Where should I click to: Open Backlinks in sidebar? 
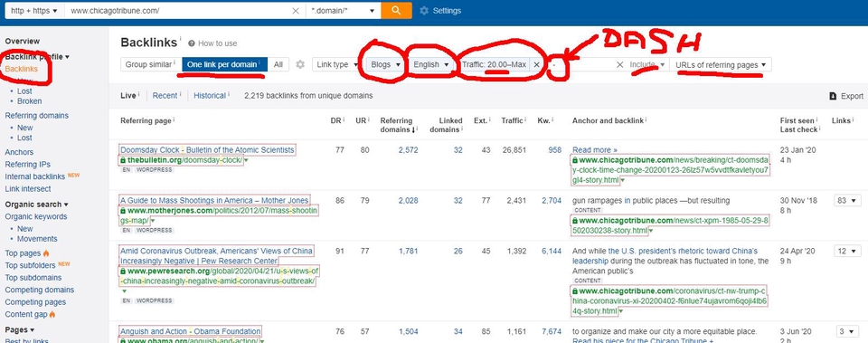tap(22, 69)
